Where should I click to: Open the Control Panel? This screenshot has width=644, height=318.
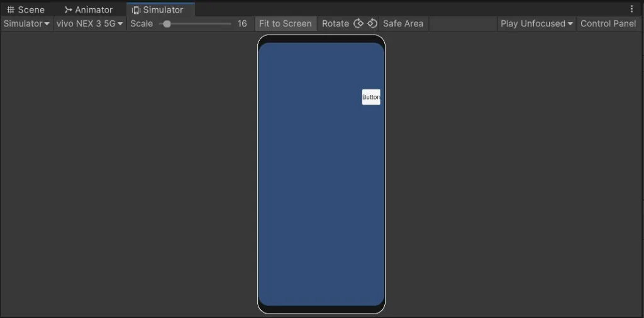coord(608,24)
